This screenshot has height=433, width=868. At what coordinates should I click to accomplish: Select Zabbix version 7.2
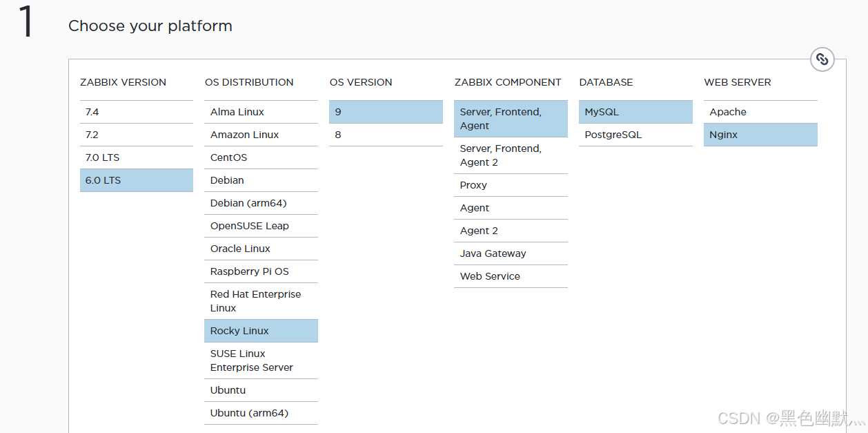tap(137, 135)
